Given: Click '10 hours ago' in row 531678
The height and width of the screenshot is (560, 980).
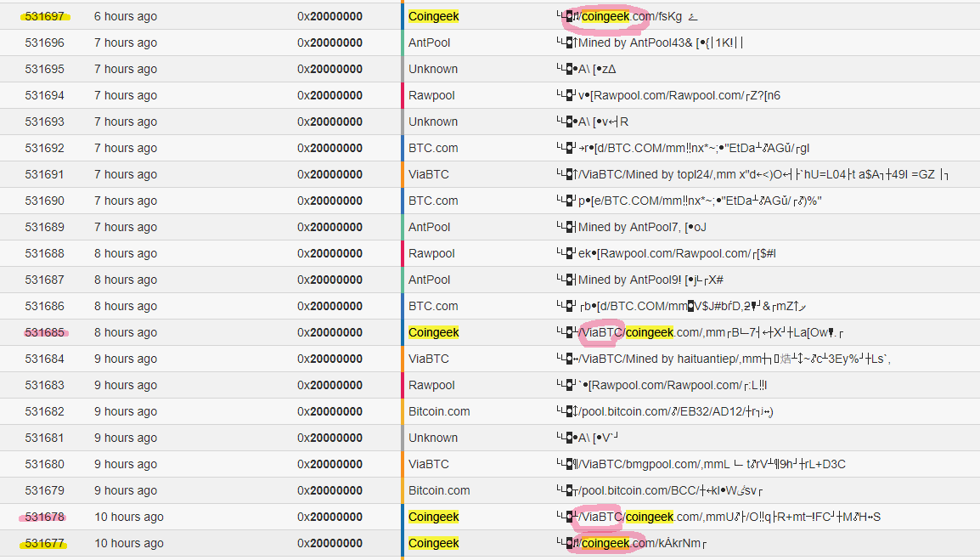Looking at the screenshot, I should coord(129,517).
